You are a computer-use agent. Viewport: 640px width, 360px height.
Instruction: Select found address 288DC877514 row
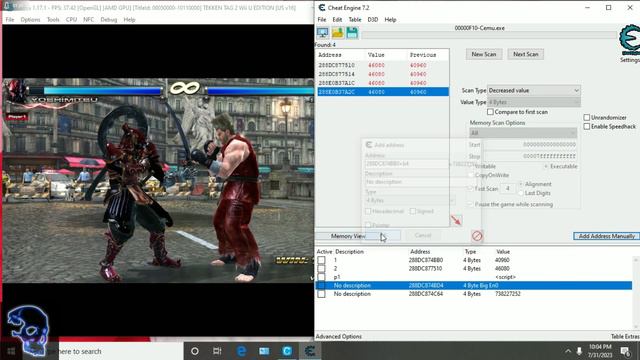coord(383,74)
